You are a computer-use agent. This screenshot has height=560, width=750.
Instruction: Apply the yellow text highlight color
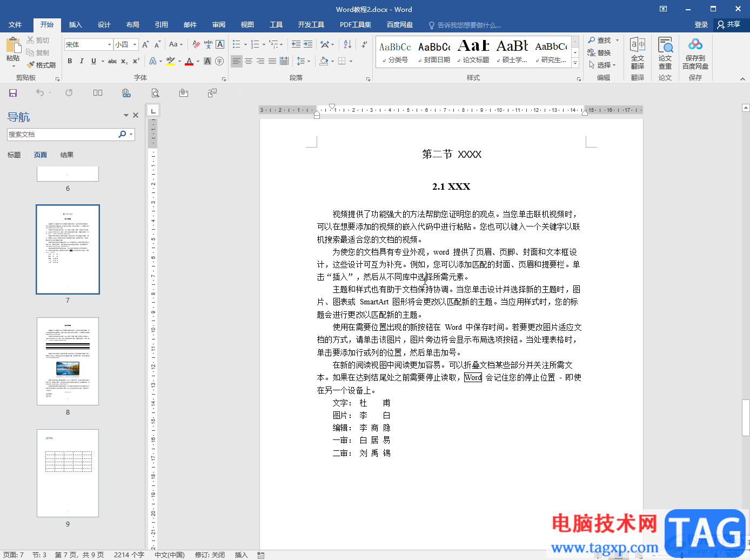click(170, 61)
